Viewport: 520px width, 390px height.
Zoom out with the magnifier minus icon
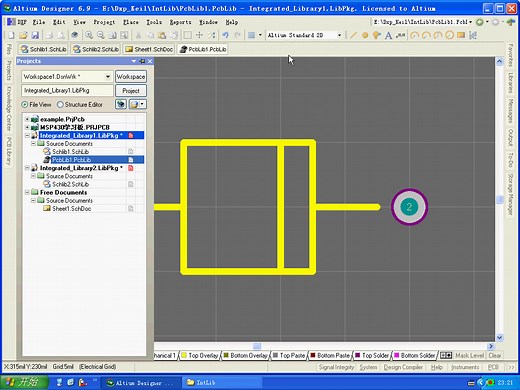click(x=100, y=35)
